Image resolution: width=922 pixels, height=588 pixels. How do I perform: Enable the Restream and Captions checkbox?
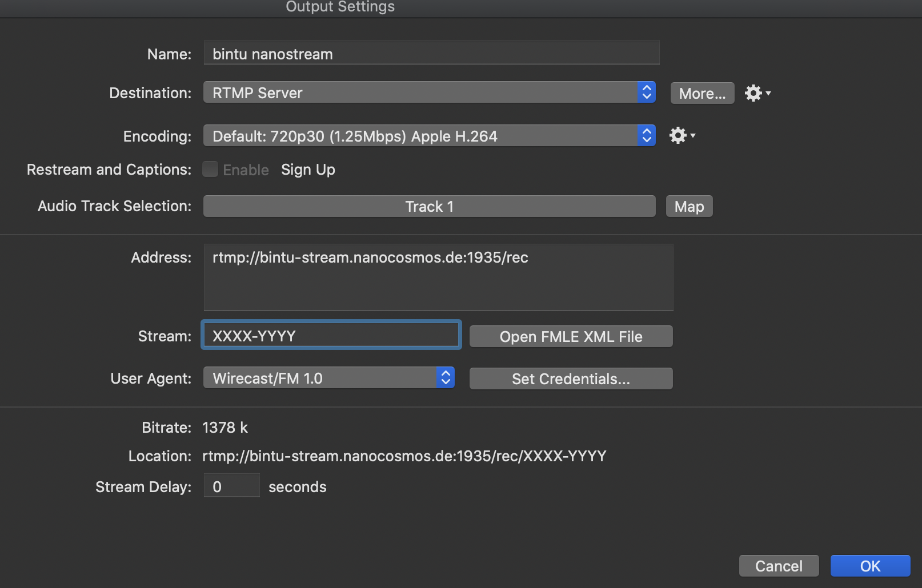[x=210, y=170]
